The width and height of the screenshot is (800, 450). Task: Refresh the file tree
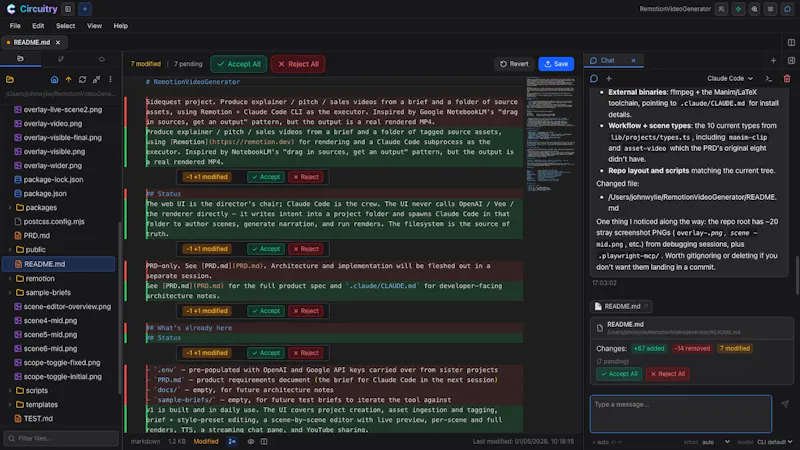pyautogui.click(x=82, y=80)
